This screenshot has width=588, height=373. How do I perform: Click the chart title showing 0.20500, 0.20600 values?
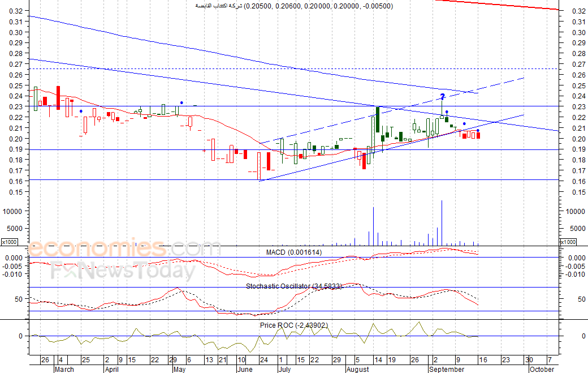295,6
